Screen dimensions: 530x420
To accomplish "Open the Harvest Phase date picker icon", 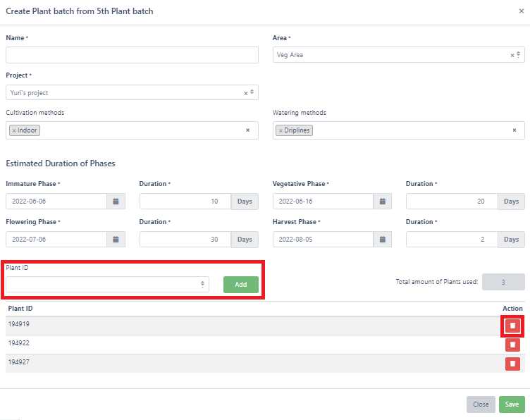I will click(382, 240).
